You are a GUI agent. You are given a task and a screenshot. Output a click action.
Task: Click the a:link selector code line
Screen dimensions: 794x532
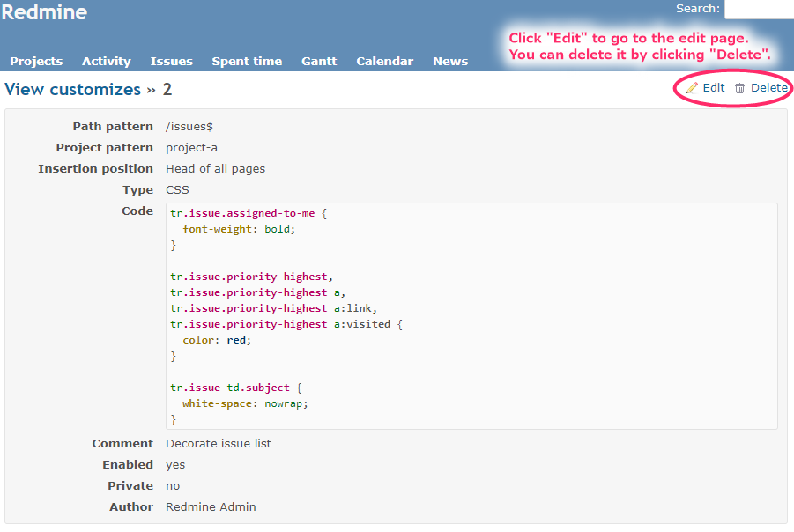(274, 309)
